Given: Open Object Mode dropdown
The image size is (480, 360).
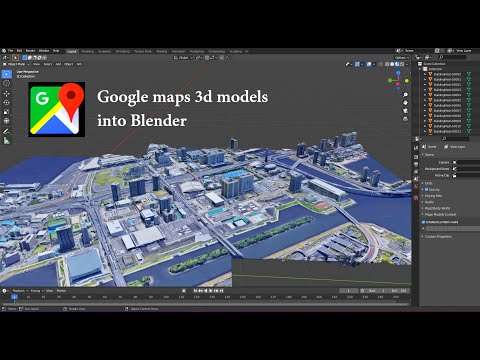Looking at the screenshot, I should coord(16,64).
